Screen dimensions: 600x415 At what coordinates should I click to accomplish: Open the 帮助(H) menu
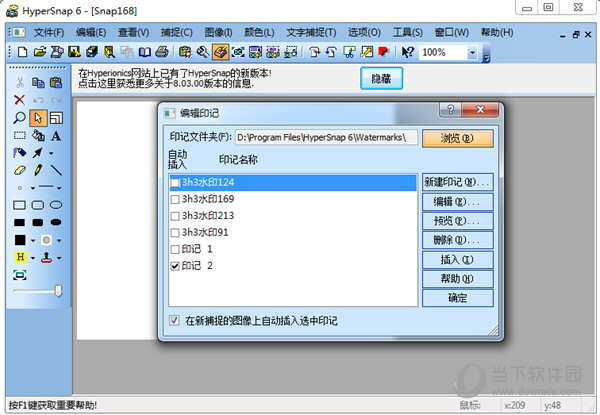click(497, 33)
